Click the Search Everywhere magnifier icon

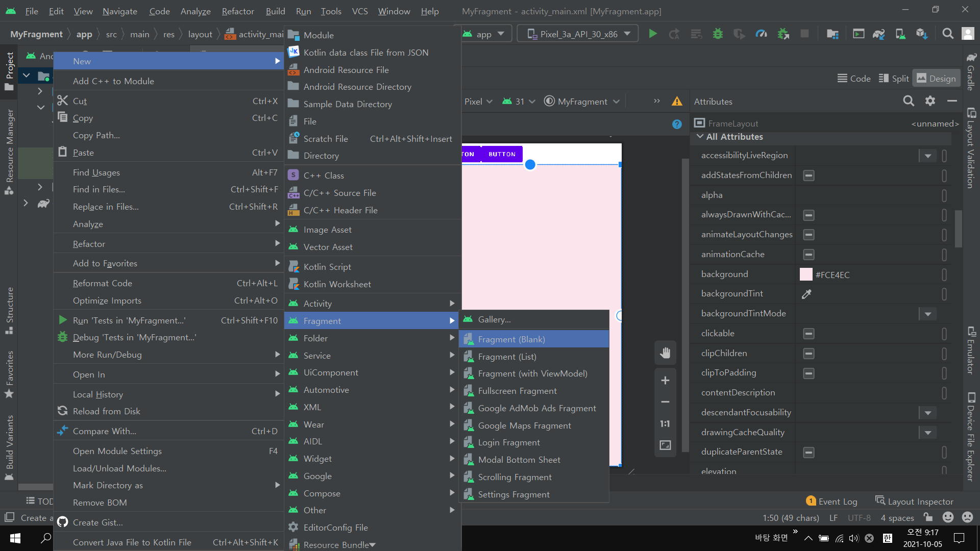tap(948, 34)
